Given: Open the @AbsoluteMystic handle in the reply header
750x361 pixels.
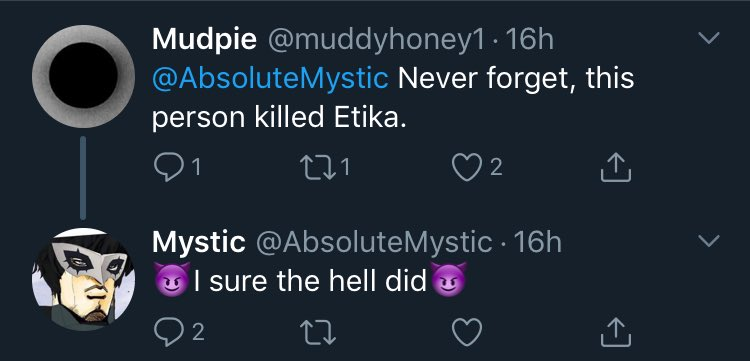Looking at the screenshot, I should point(374,243).
